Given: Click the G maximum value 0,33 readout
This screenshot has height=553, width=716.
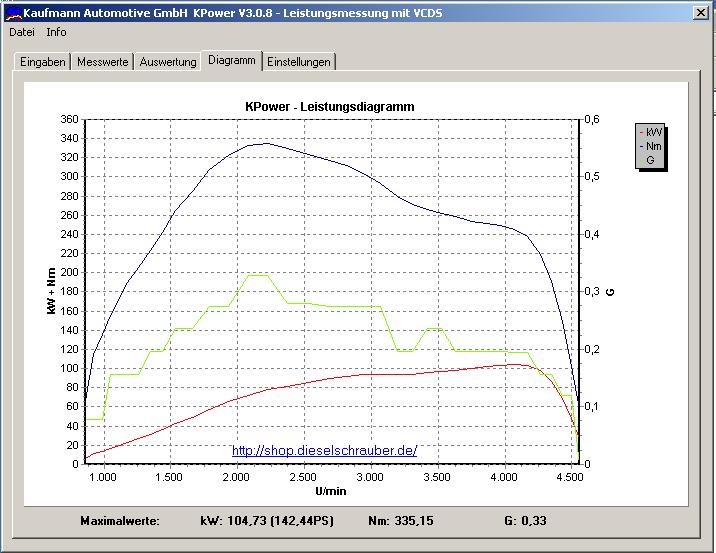Looking at the screenshot, I should point(534,521).
